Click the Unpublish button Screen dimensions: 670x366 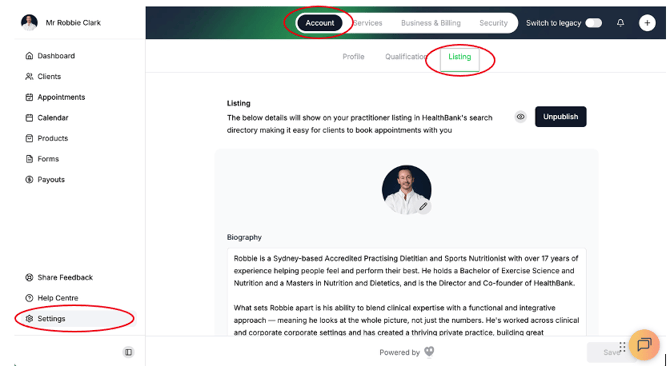[x=561, y=117]
